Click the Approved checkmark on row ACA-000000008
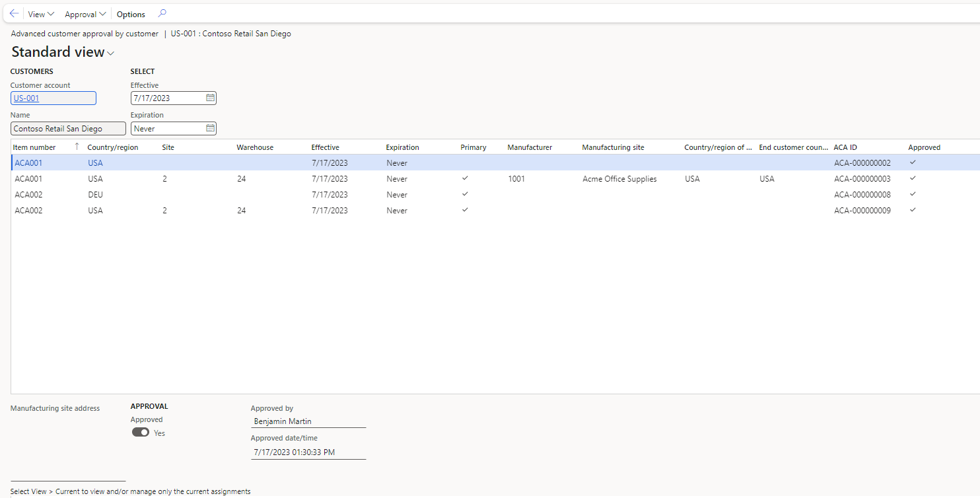 (912, 194)
